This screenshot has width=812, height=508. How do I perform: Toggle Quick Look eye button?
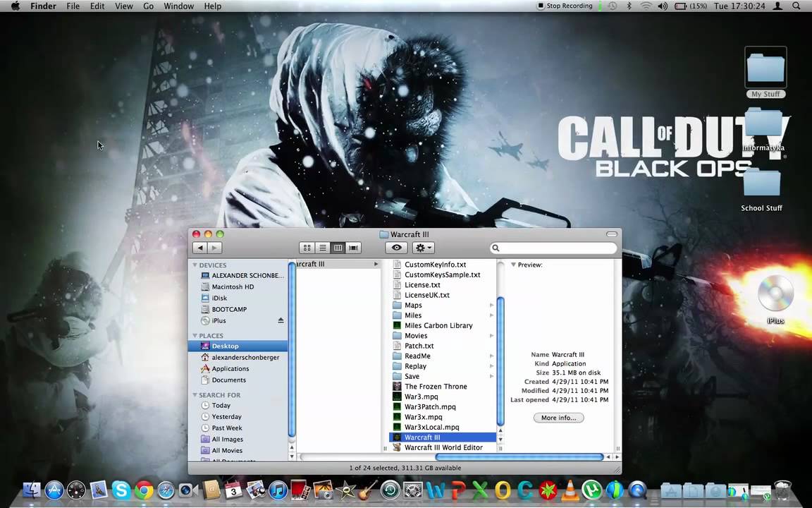396,248
